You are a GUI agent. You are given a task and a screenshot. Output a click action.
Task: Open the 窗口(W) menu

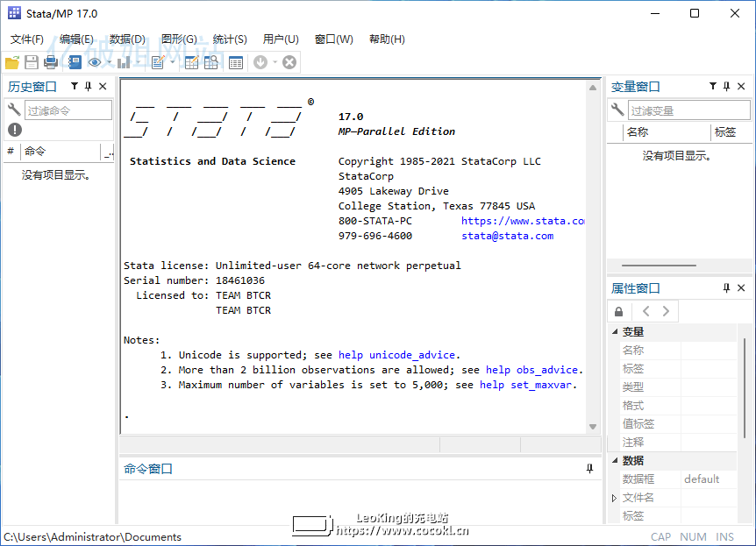click(333, 39)
